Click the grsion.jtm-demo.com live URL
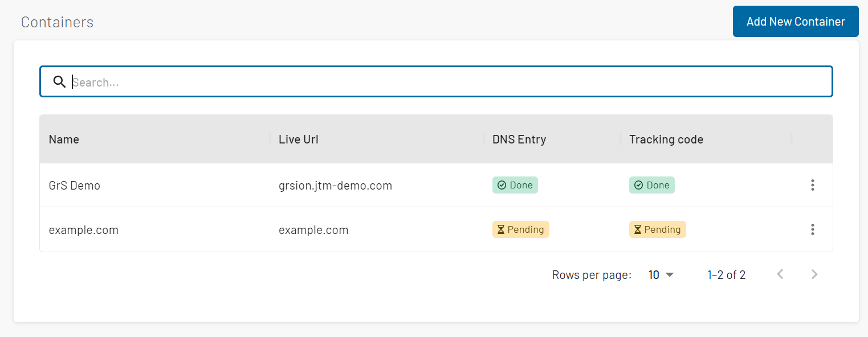This screenshot has width=868, height=337. pyautogui.click(x=335, y=186)
